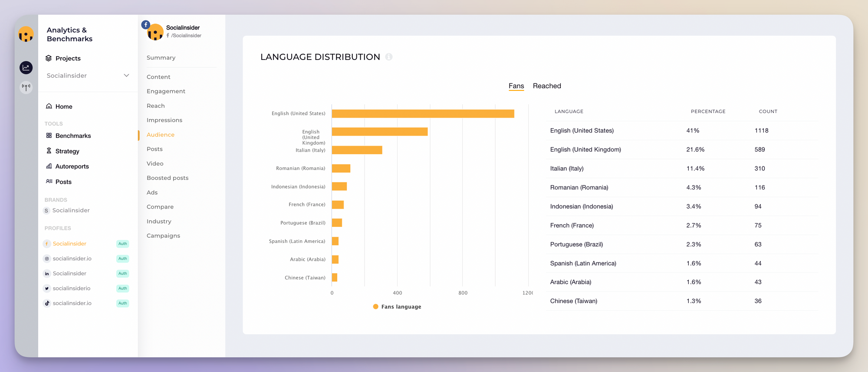Click the Twitter icon for socialinsiderio

pyautogui.click(x=47, y=288)
